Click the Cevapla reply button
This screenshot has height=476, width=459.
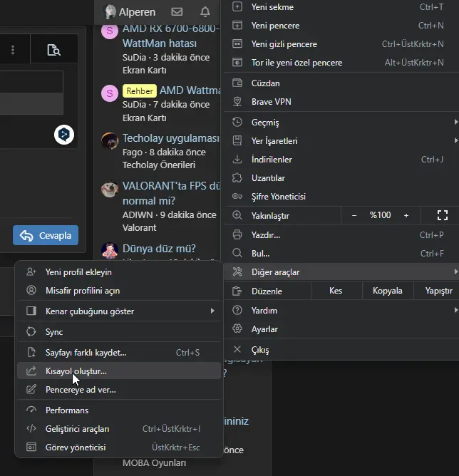click(46, 235)
